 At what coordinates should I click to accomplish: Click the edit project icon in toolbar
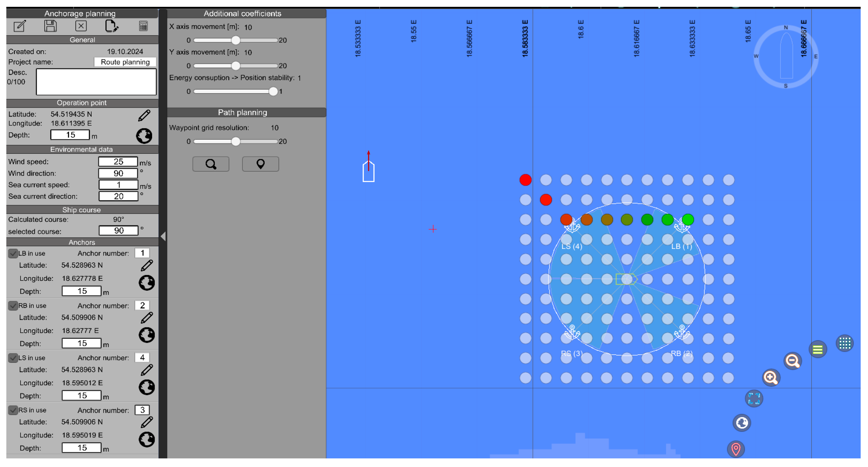[x=19, y=26]
